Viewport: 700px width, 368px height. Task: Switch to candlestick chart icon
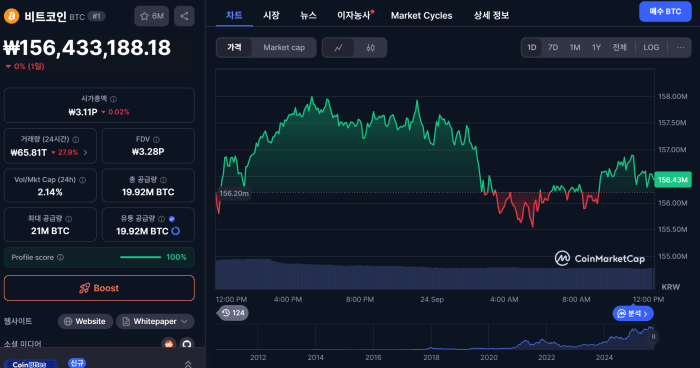(x=371, y=48)
